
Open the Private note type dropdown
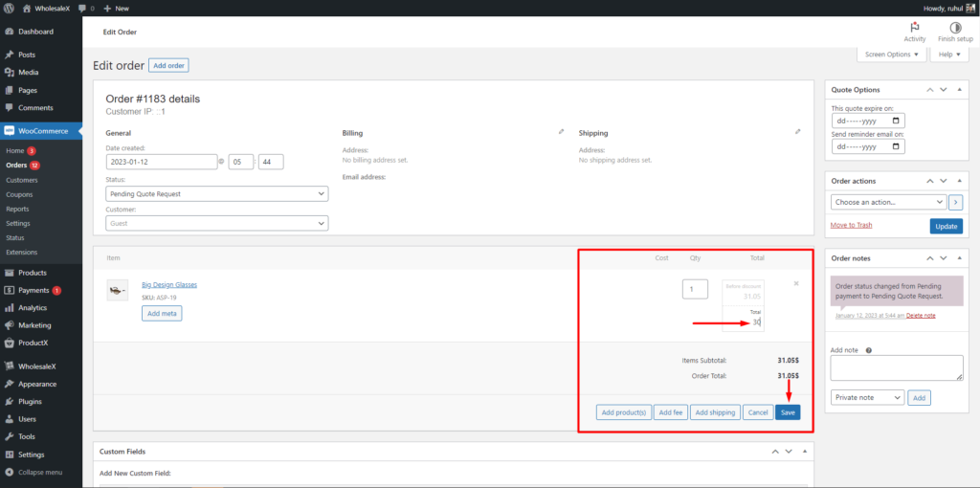click(x=867, y=397)
